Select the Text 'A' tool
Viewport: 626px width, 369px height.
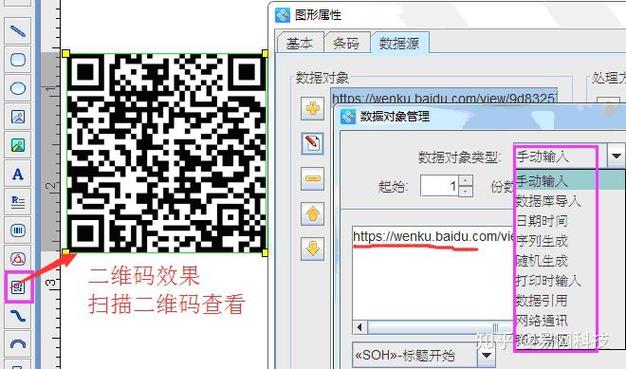18,174
